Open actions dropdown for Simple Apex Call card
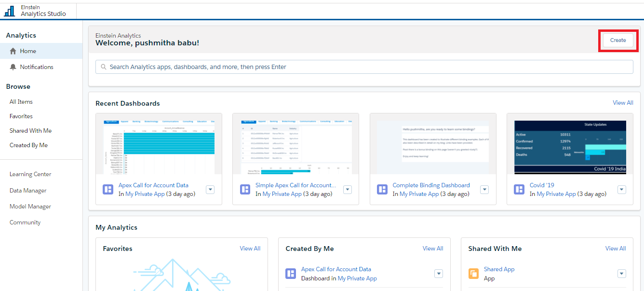The height and width of the screenshot is (291, 644). [x=348, y=190]
